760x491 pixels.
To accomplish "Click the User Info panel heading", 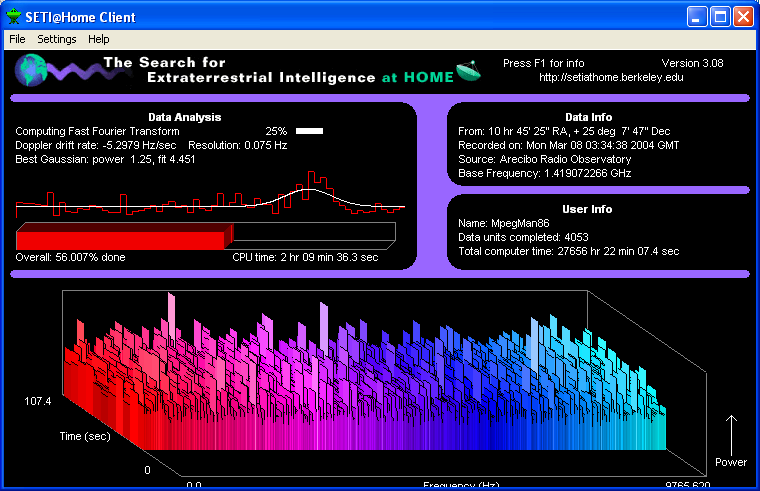I will tap(595, 209).
